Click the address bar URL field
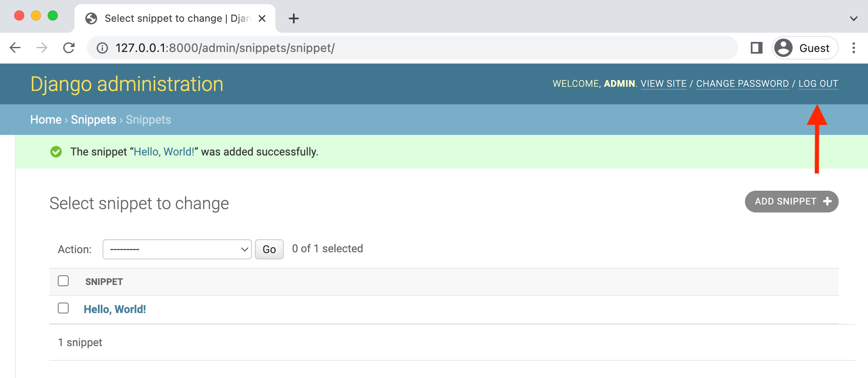Screen dimensions: 868x378 tap(412, 48)
